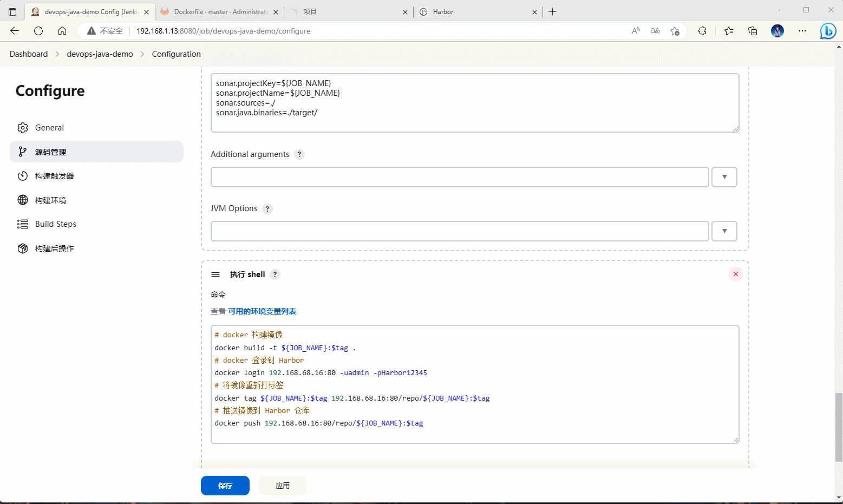Click scrollbar up arrow
Image resolution: width=843 pixels, height=504 pixels.
pyautogui.click(x=839, y=47)
